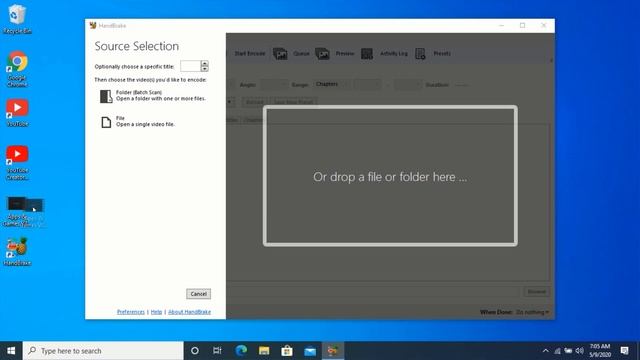The width and height of the screenshot is (640, 360).
Task: Click the Presets icon
Action: click(x=420, y=53)
